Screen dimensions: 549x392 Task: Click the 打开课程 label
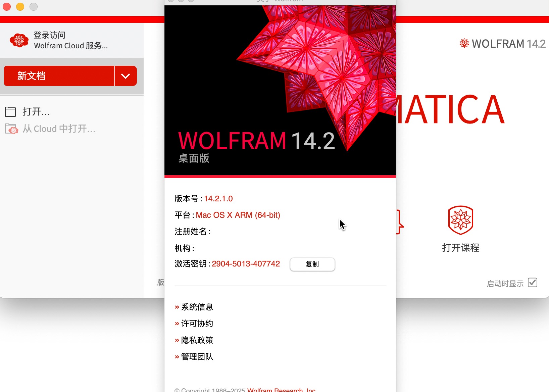461,248
